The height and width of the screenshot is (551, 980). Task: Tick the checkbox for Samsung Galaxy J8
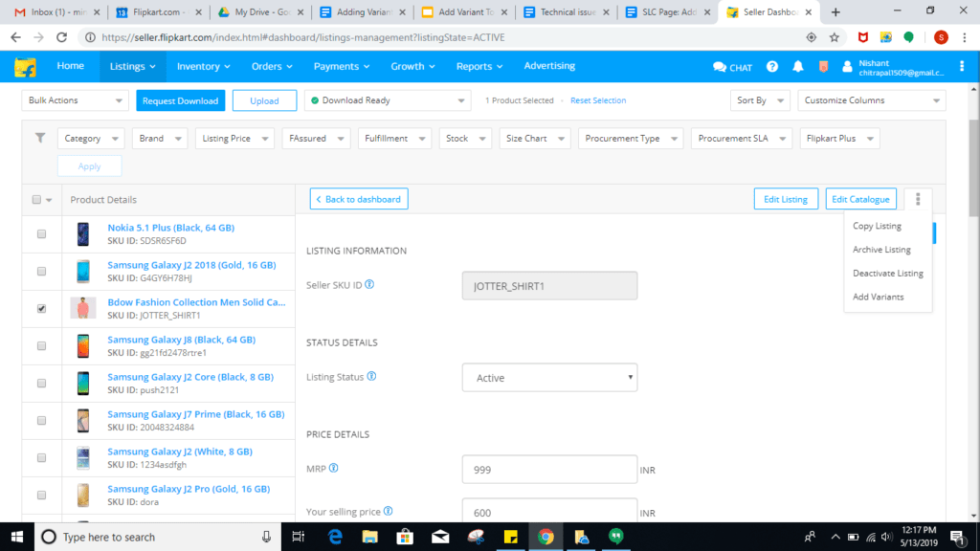point(41,345)
